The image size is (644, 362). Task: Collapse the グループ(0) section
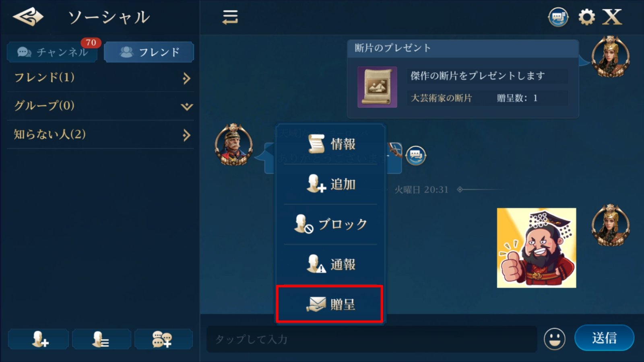(x=100, y=106)
